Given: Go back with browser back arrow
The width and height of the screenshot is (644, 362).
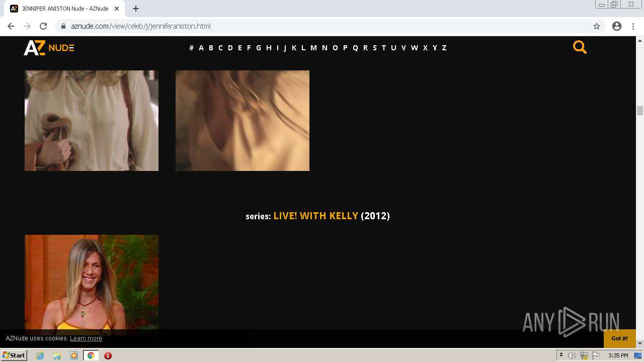Looking at the screenshot, I should (x=11, y=26).
